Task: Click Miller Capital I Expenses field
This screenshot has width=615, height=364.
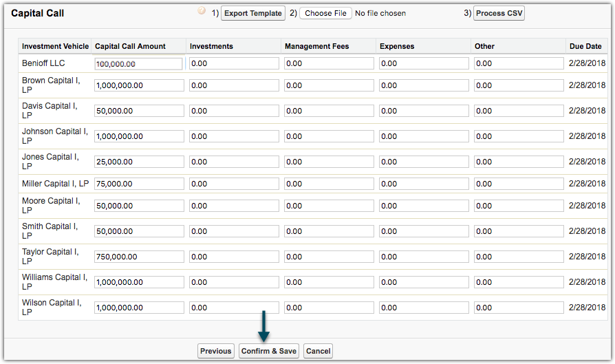Action: [x=424, y=184]
